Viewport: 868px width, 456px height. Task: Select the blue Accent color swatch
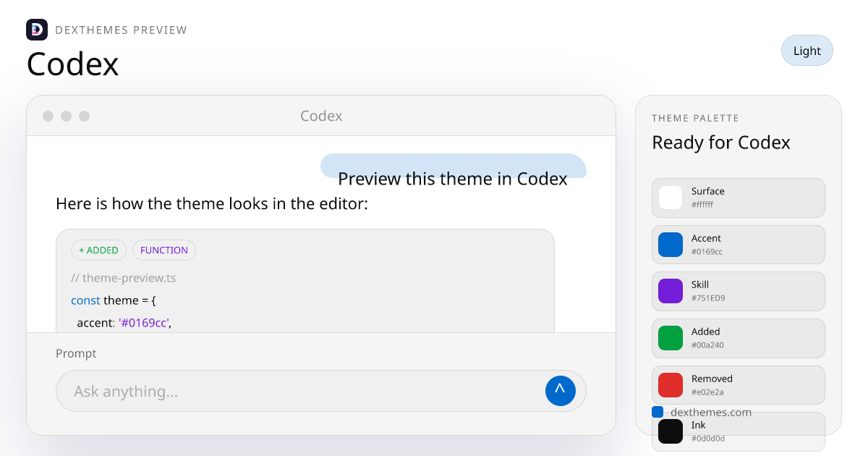[x=671, y=245]
